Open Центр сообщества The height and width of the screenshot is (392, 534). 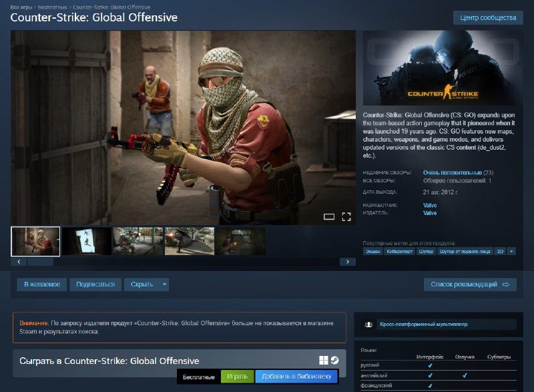pos(488,17)
